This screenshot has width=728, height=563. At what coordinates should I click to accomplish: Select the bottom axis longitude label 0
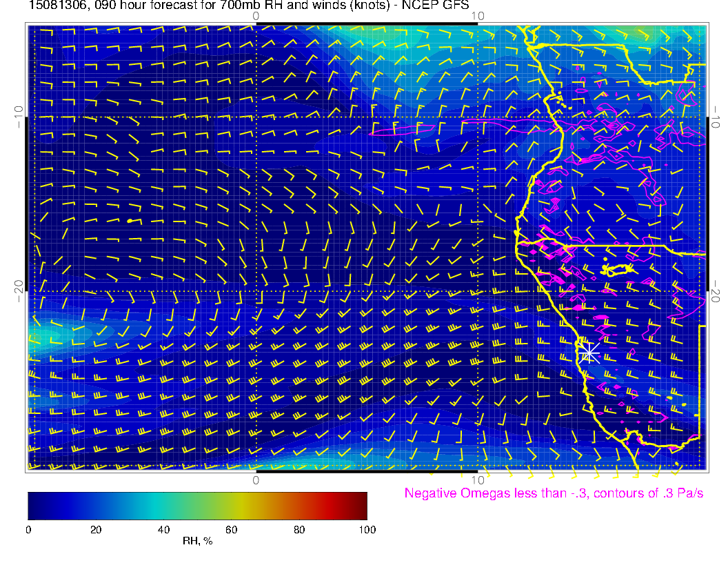pyautogui.click(x=255, y=480)
